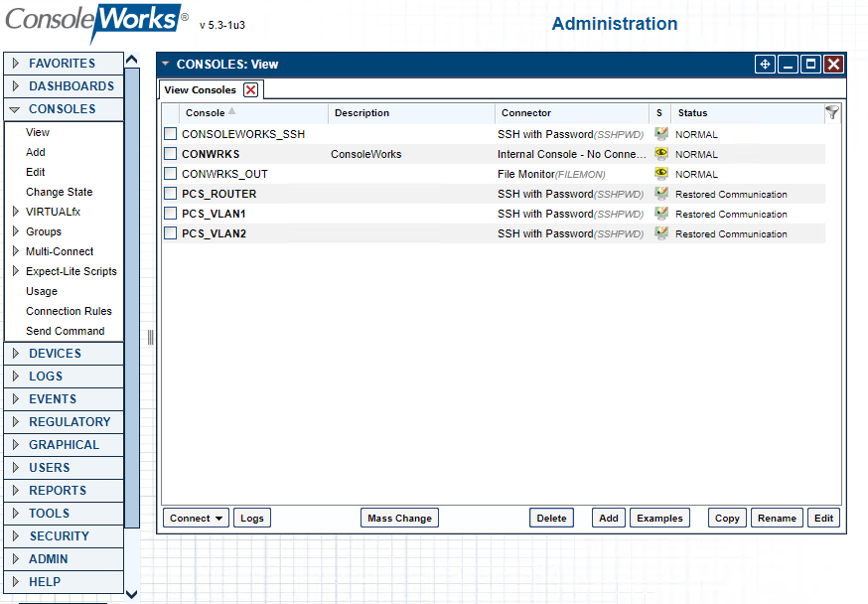Select Add under CONSOLES menu
868x604 pixels.
point(36,152)
